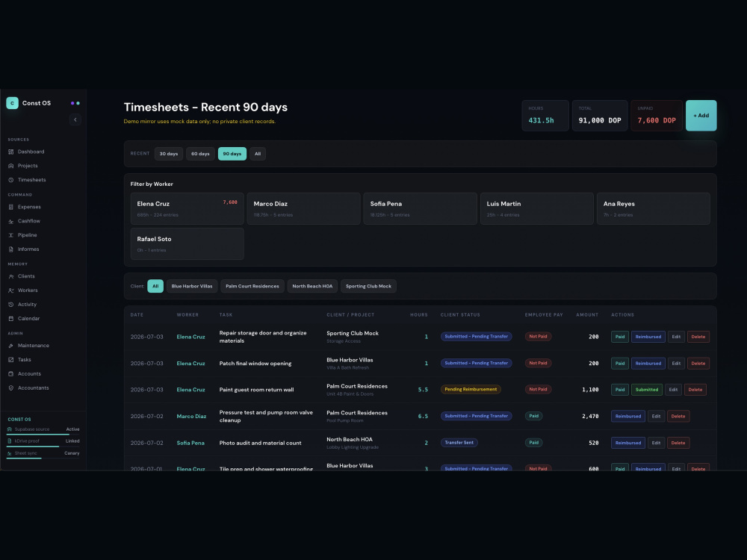Open the Activity icon
This screenshot has width=747, height=560.
point(11,305)
